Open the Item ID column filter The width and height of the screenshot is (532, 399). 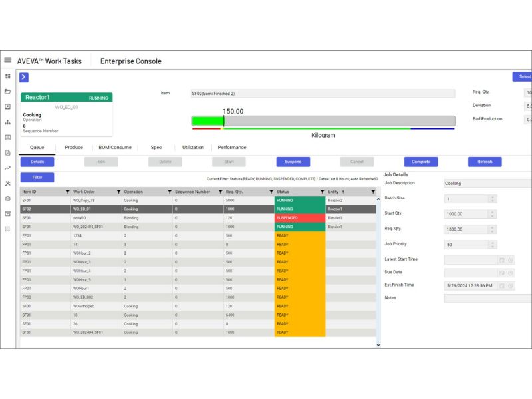[x=68, y=192]
